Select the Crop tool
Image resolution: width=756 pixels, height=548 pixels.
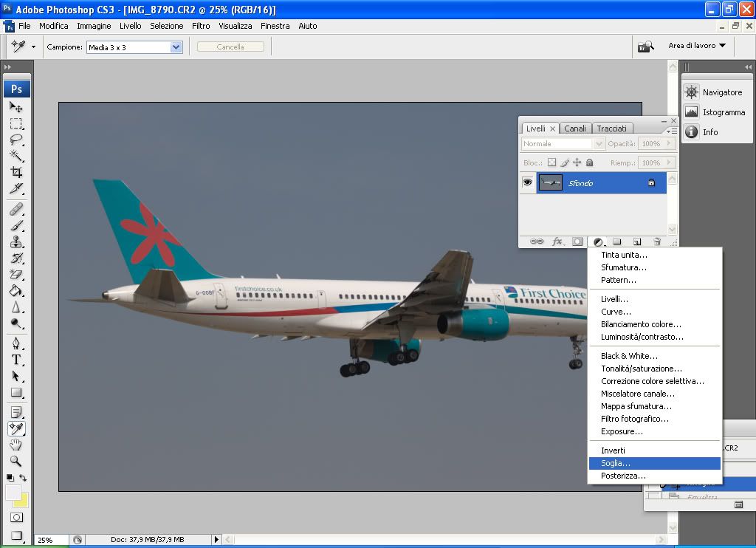[x=16, y=172]
